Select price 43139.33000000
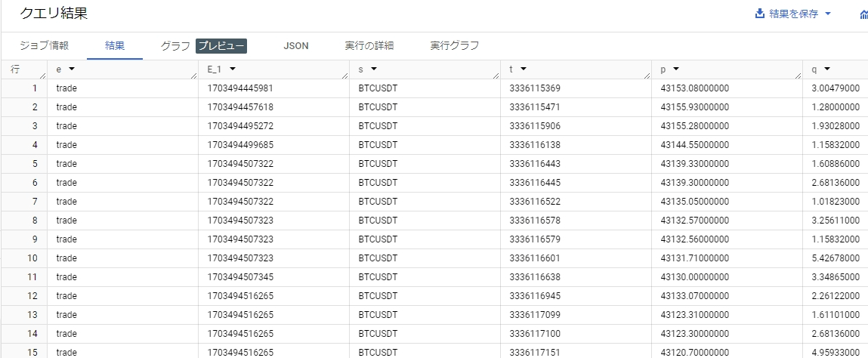The image size is (868, 358). click(x=695, y=163)
